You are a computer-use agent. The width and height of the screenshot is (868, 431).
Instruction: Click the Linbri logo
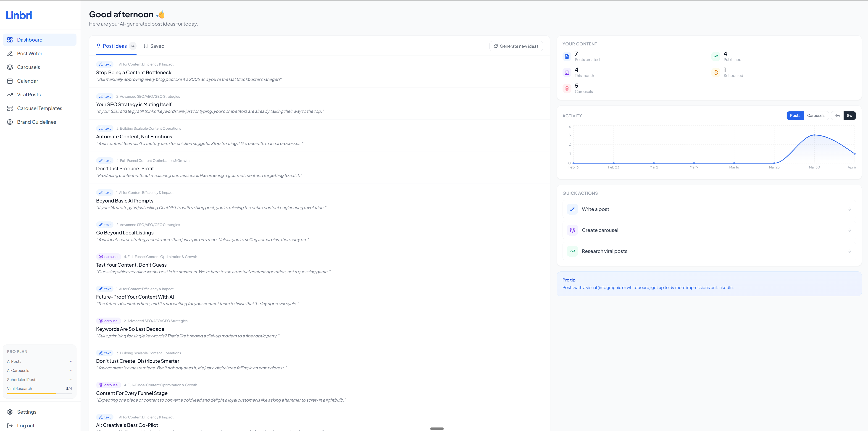(19, 15)
